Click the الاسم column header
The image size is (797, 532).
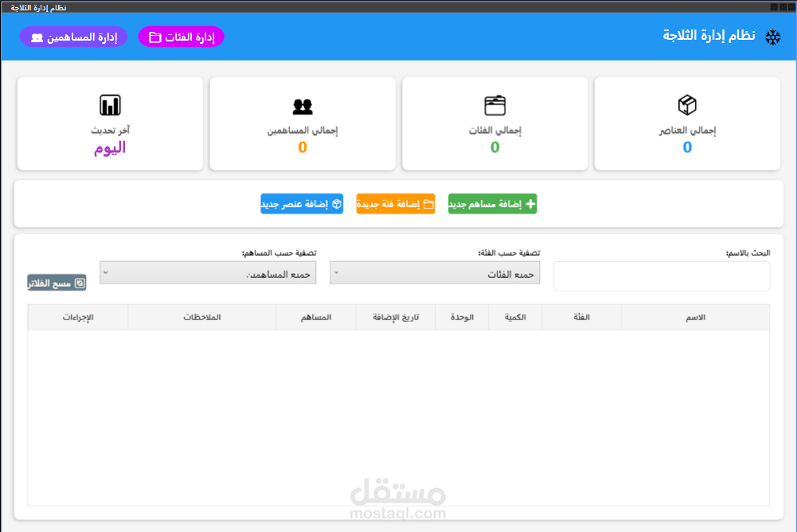[x=695, y=318]
